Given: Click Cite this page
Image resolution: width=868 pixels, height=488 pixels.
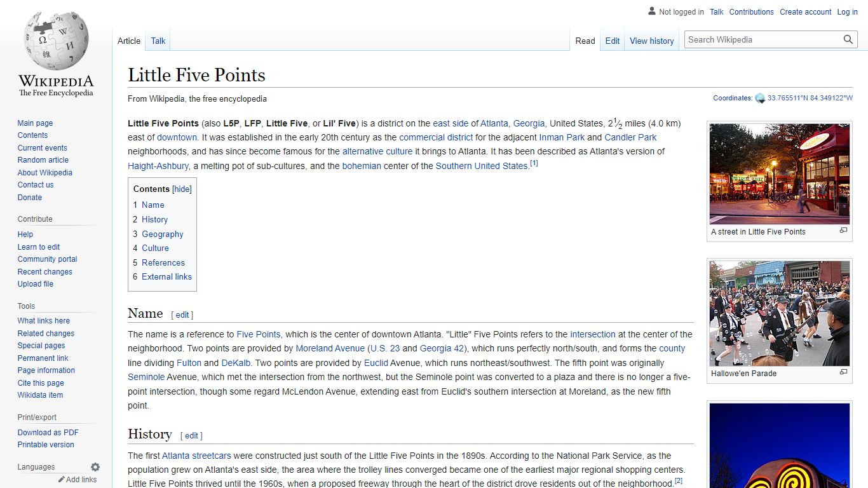Looking at the screenshot, I should [x=41, y=383].
